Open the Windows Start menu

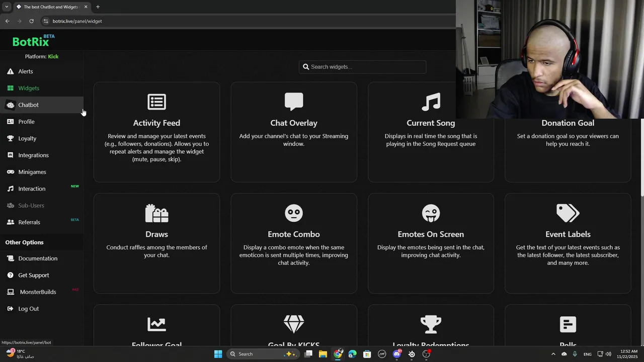[x=218, y=354]
